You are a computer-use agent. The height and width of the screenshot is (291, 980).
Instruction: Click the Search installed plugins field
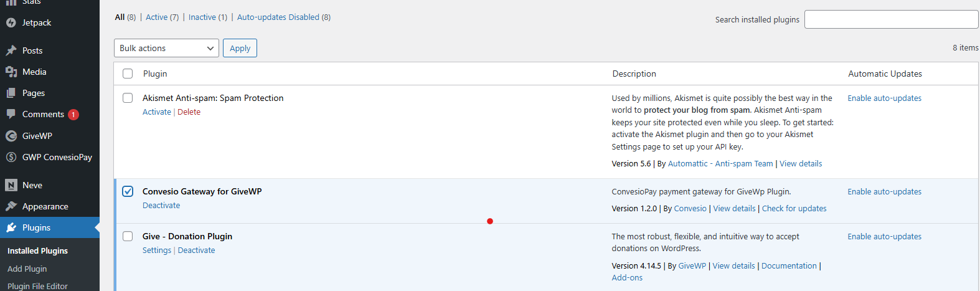[x=891, y=19]
